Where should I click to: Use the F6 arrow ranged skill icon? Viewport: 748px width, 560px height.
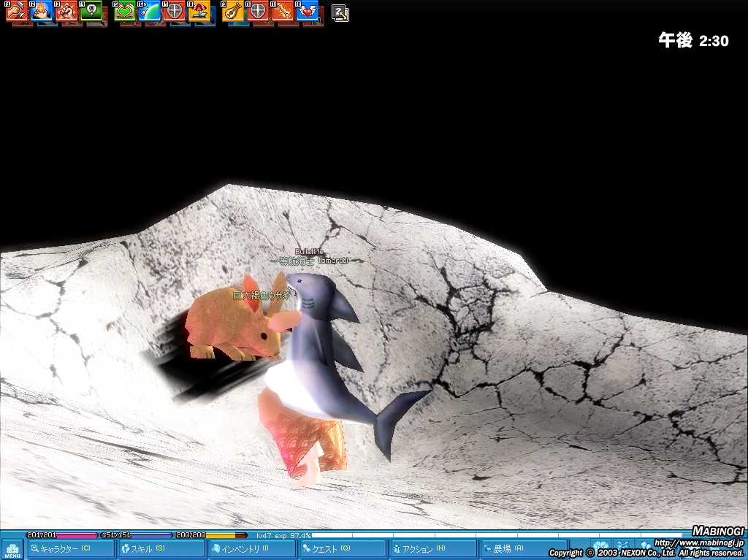click(149, 10)
